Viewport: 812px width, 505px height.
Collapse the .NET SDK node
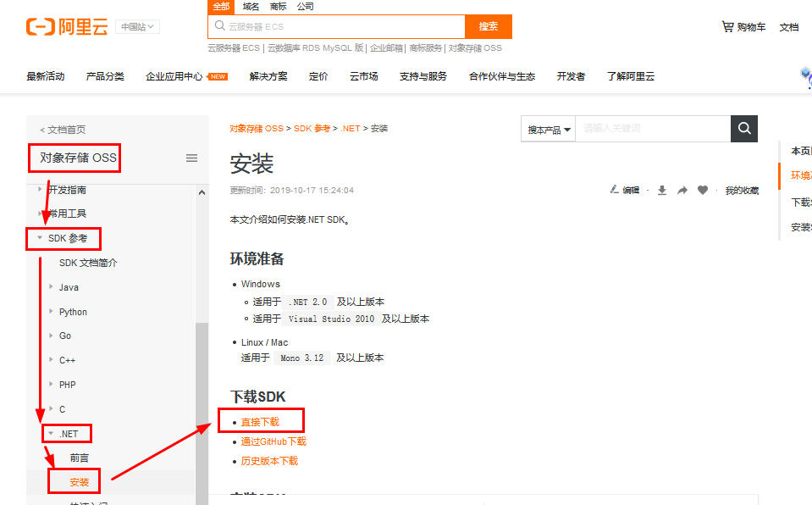(51, 433)
